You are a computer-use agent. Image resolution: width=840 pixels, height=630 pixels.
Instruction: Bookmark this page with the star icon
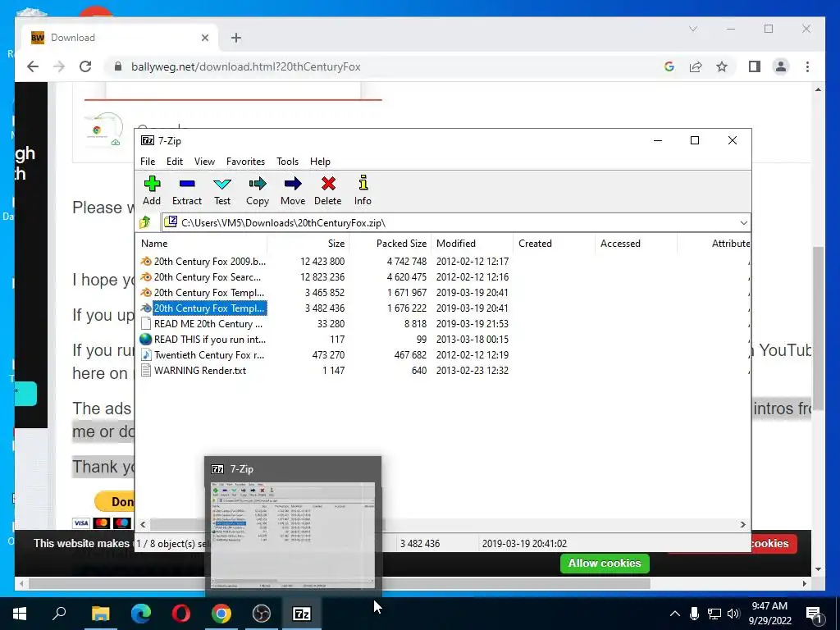(x=722, y=66)
